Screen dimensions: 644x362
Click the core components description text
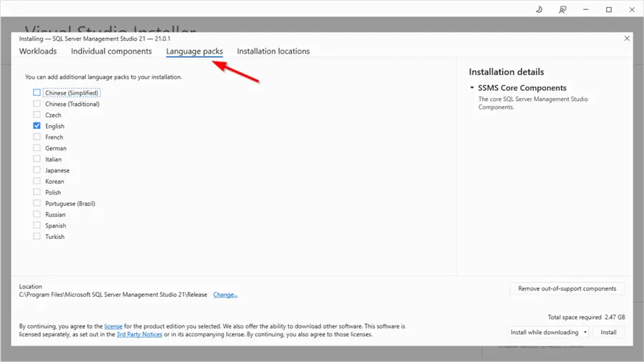coord(532,103)
